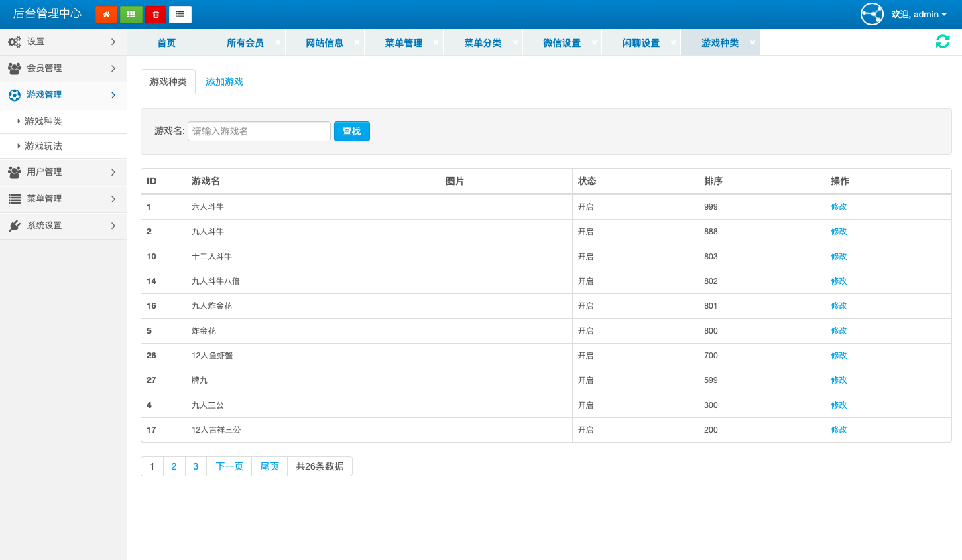Viewport: 962px width, 560px height.
Task: Click the orange home icon button
Action: [x=106, y=15]
